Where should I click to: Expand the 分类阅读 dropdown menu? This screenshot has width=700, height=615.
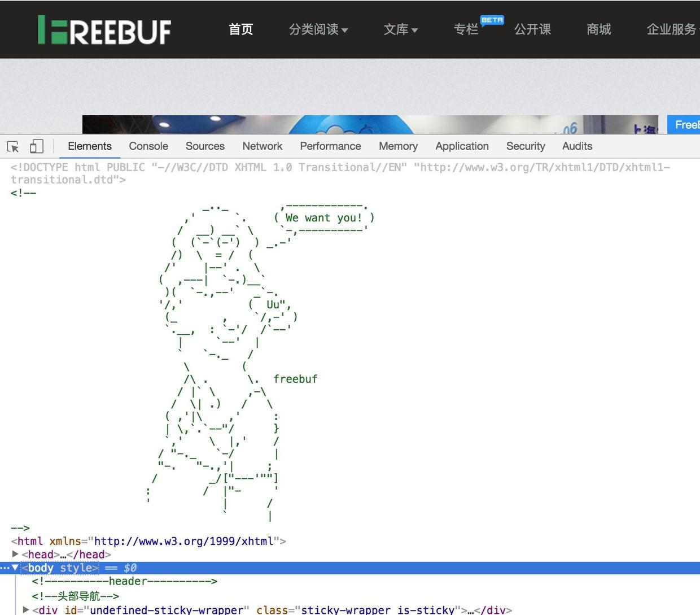point(318,29)
